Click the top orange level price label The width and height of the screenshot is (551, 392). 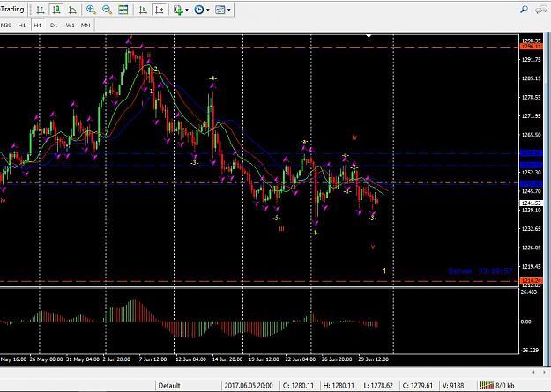pyautogui.click(x=531, y=47)
